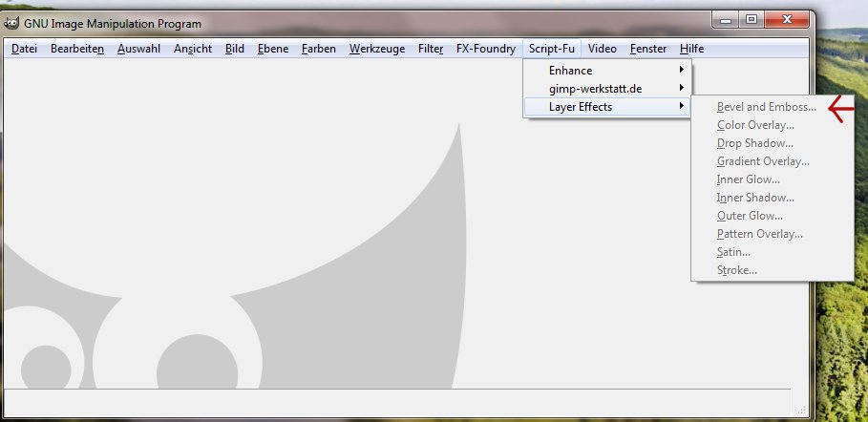Open the Ansicht menu
The height and width of the screenshot is (422, 868).
(193, 49)
